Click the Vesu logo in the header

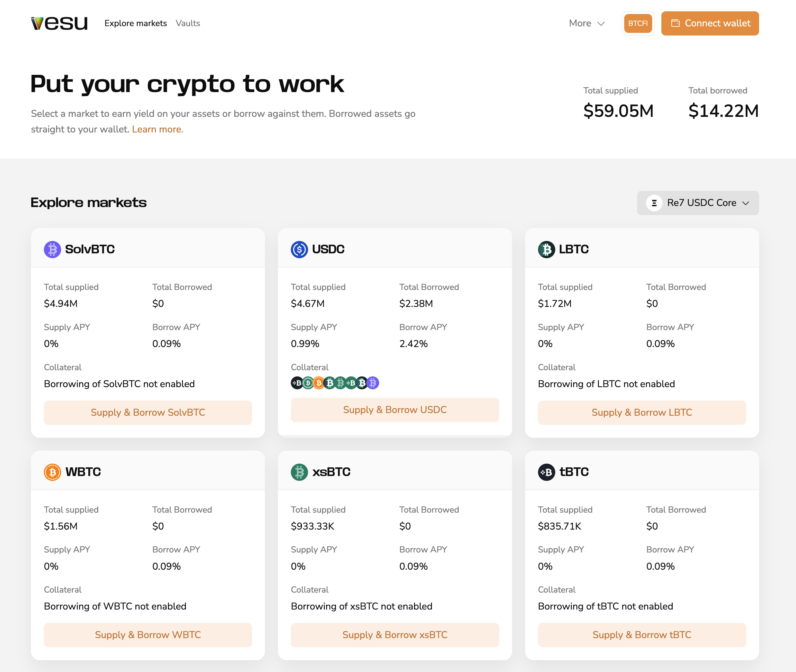(59, 23)
